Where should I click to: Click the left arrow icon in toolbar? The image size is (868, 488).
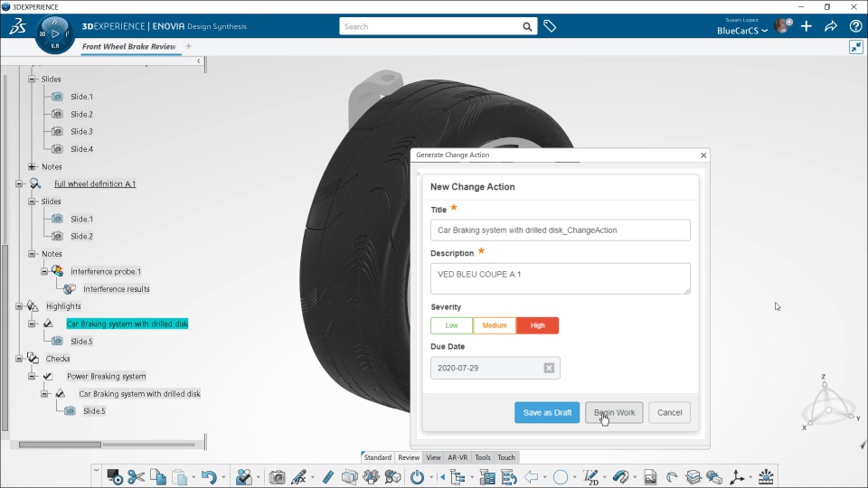click(531, 477)
